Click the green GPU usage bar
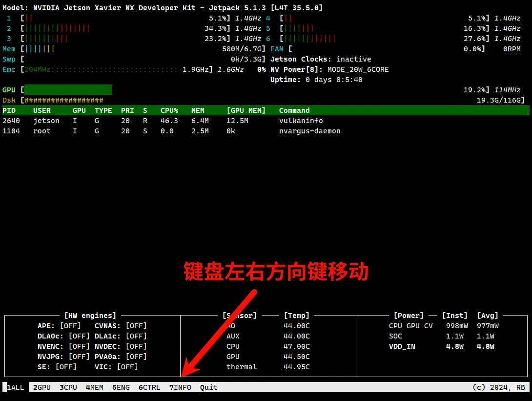The image size is (532, 401). tap(68, 90)
